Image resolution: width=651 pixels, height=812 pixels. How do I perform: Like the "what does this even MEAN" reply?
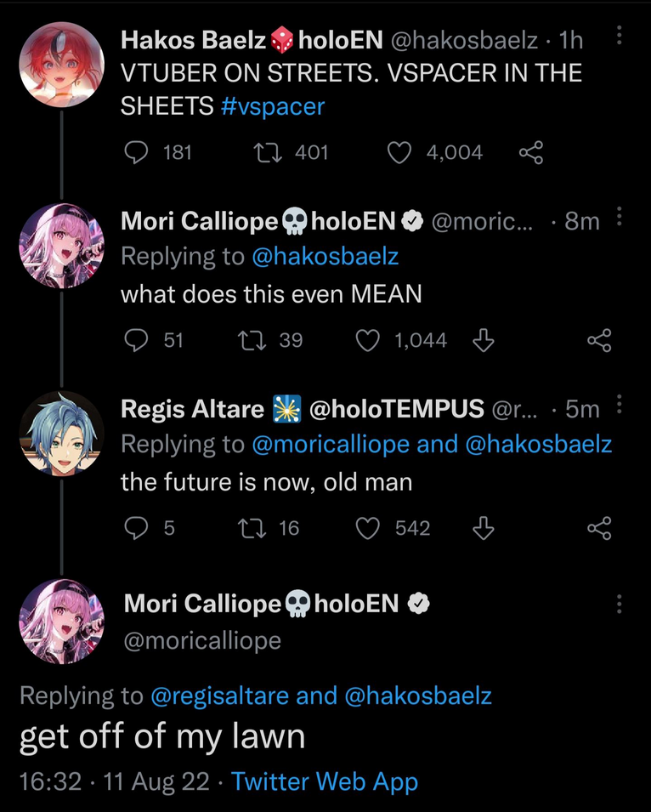[367, 341]
